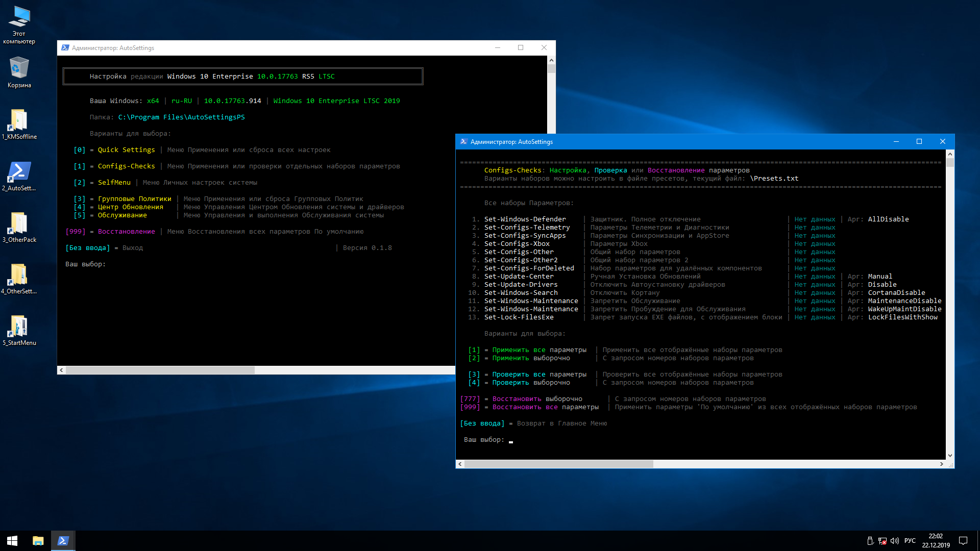Click 'Центр Обновления' option text

click(130, 207)
